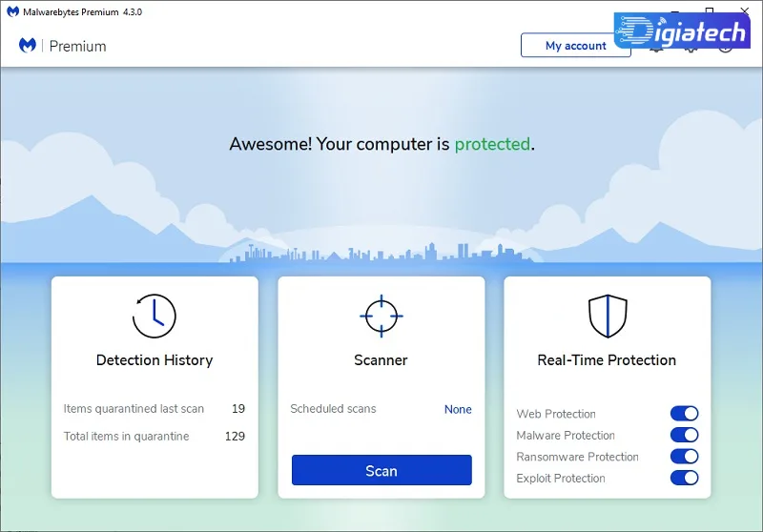Click the Real-Time Protection heading
This screenshot has height=532, width=763.
click(607, 359)
